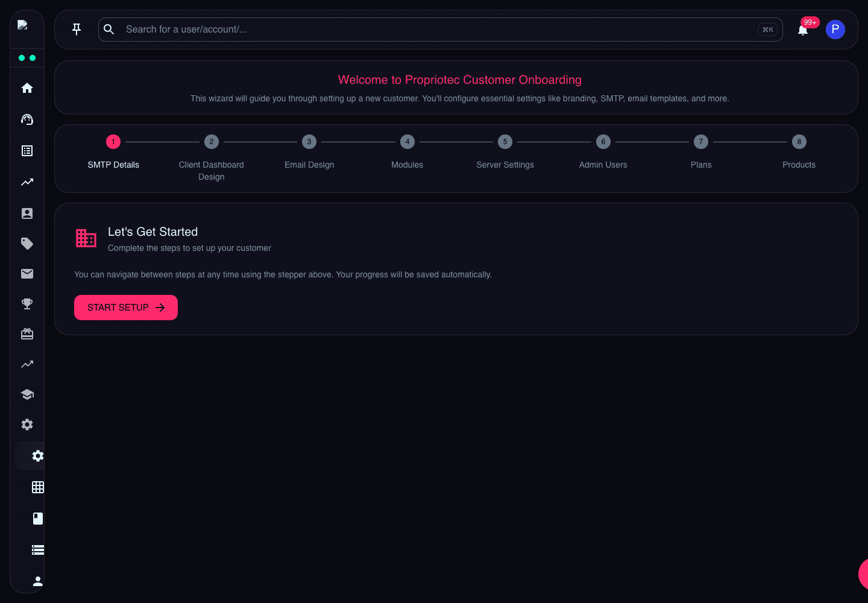The width and height of the screenshot is (868, 603).
Task: Go to step 7 Plans
Action: (701, 153)
